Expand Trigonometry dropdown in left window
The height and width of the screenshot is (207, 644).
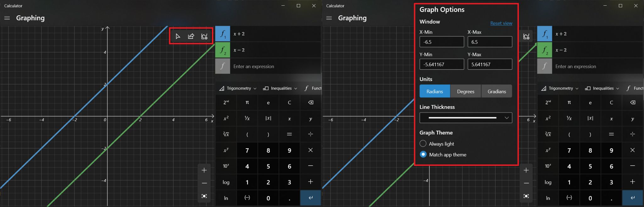click(x=238, y=88)
